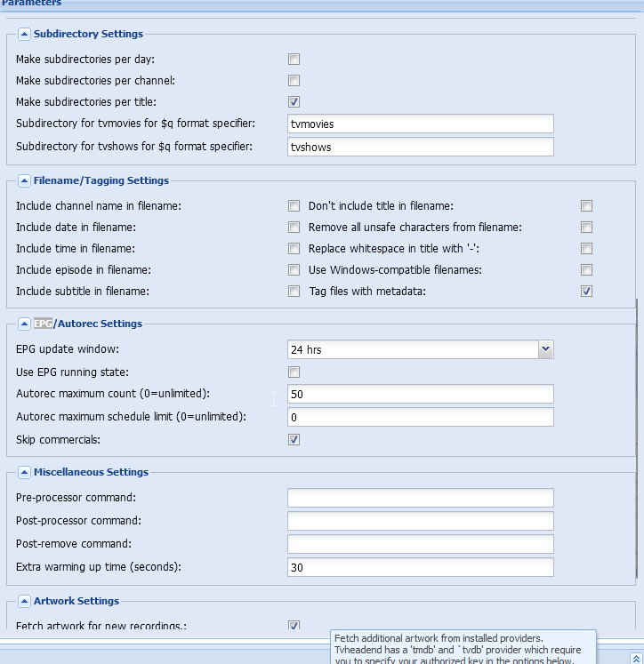Check Include subtitle in filename
Image resolution: width=644 pixels, height=664 pixels.
point(294,291)
